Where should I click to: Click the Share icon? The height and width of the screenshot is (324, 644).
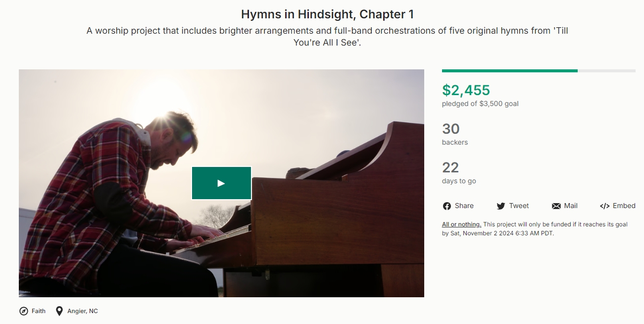[446, 206]
